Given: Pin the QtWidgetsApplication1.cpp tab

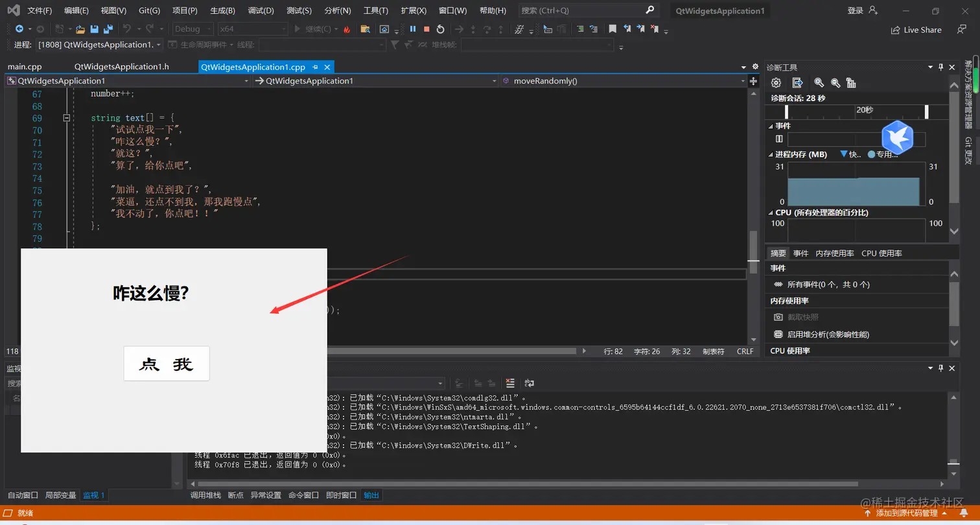Looking at the screenshot, I should click(x=316, y=67).
